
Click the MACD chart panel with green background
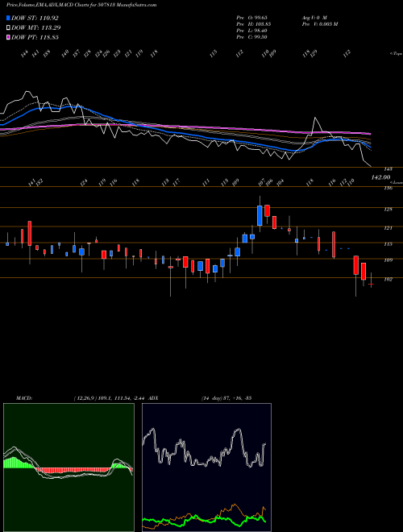tap(69, 468)
